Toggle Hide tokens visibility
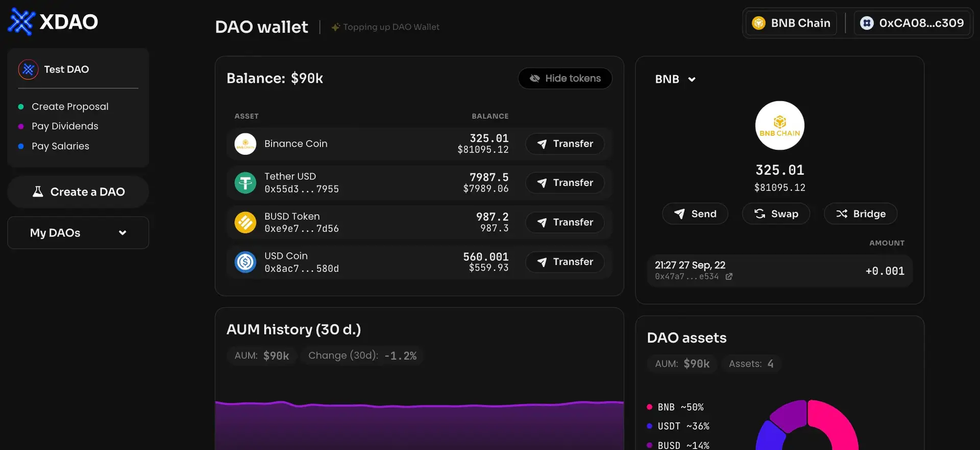The height and width of the screenshot is (450, 980). pyautogui.click(x=565, y=79)
